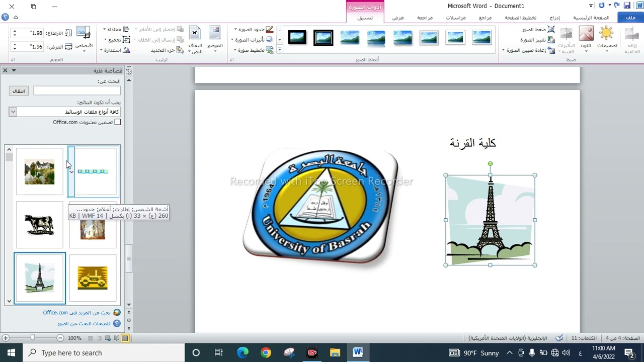Open Align (محاذاة) dropdown
The image size is (644, 362).
pos(117,30)
